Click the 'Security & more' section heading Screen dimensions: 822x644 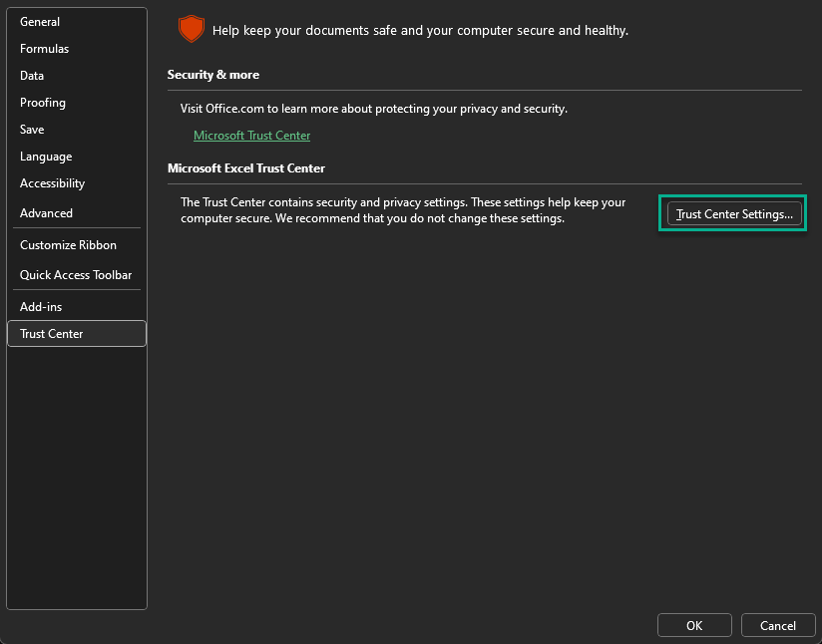[213, 75]
